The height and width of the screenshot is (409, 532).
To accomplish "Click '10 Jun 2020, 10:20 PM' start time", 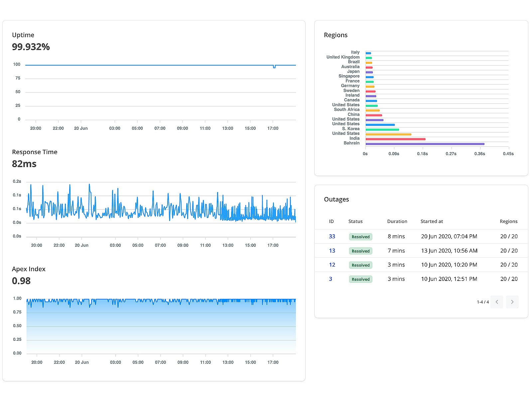I will click(x=449, y=265).
